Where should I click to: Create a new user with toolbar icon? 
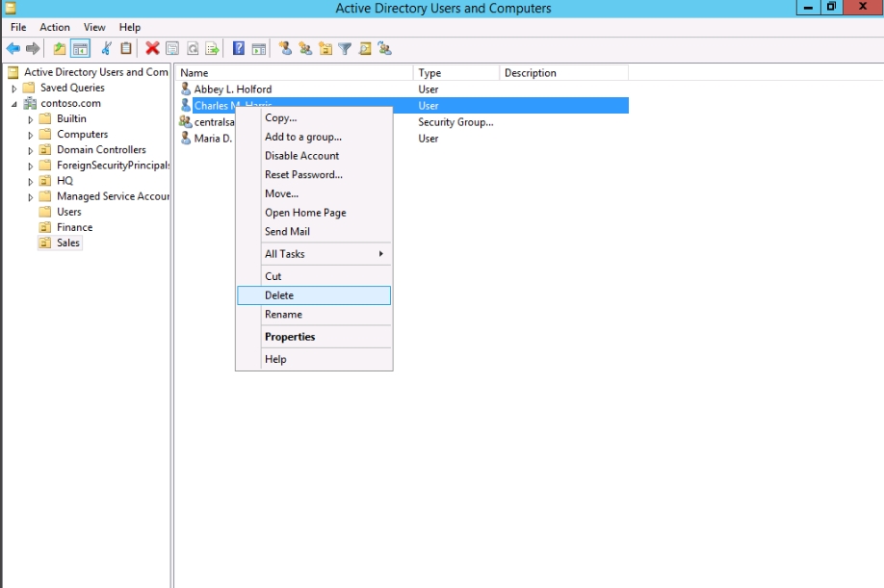[x=286, y=49]
